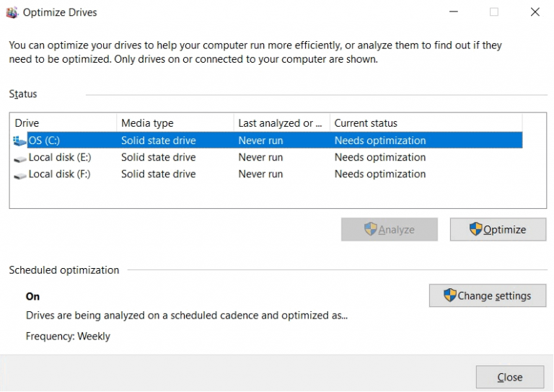Select the Local disk (F:) drive name

[x=60, y=174]
